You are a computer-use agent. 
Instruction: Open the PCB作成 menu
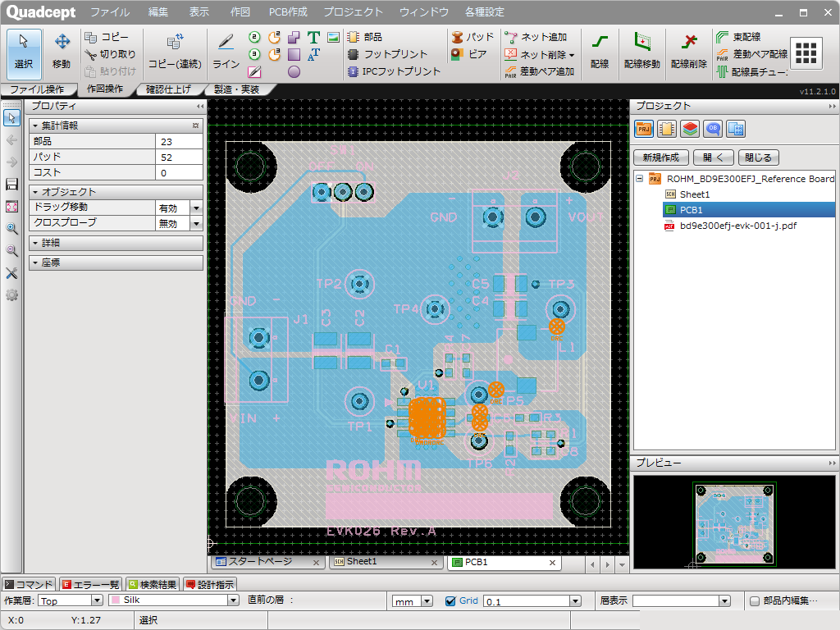pyautogui.click(x=288, y=11)
